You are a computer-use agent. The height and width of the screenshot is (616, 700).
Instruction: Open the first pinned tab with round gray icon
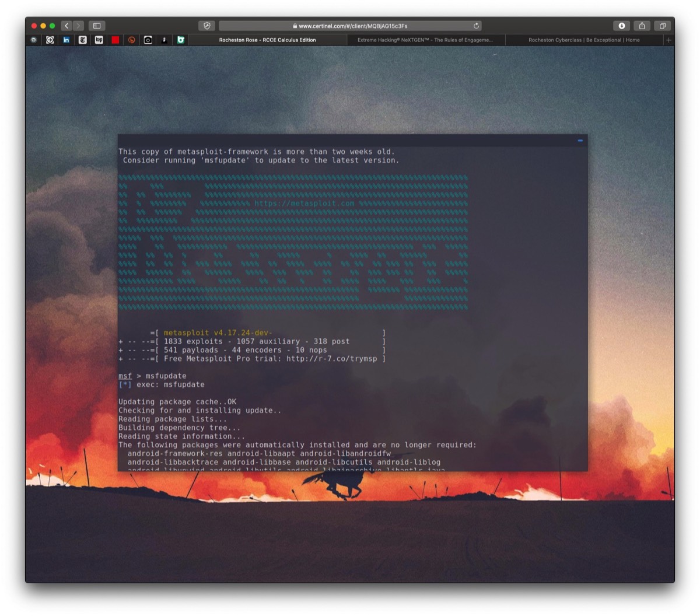pyautogui.click(x=34, y=40)
